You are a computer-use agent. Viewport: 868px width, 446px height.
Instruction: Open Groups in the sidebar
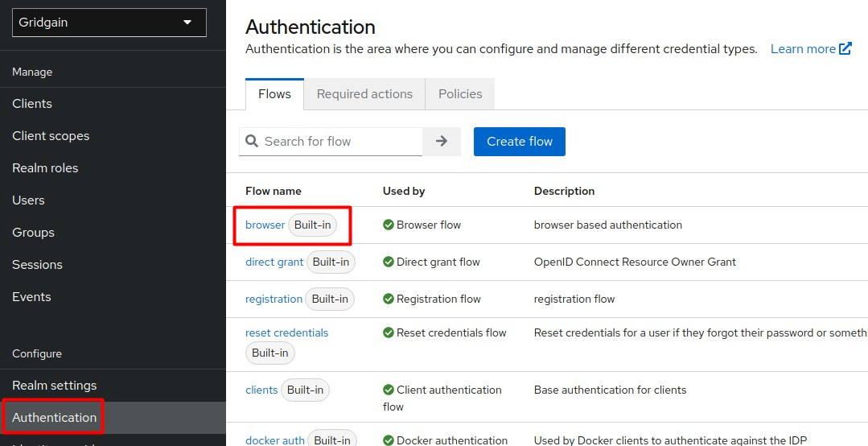113,232
